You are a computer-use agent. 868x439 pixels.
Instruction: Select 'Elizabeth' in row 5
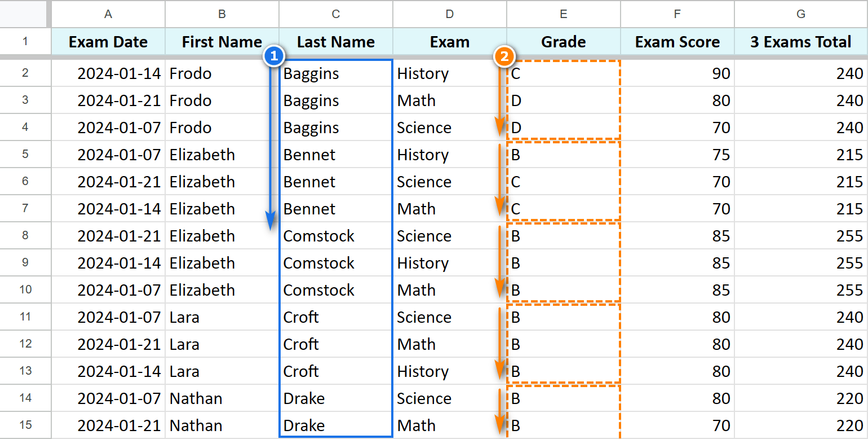tap(222, 155)
